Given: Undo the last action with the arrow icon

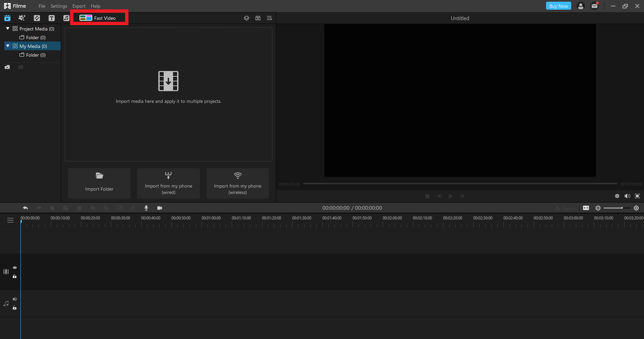Looking at the screenshot, I should point(25,208).
